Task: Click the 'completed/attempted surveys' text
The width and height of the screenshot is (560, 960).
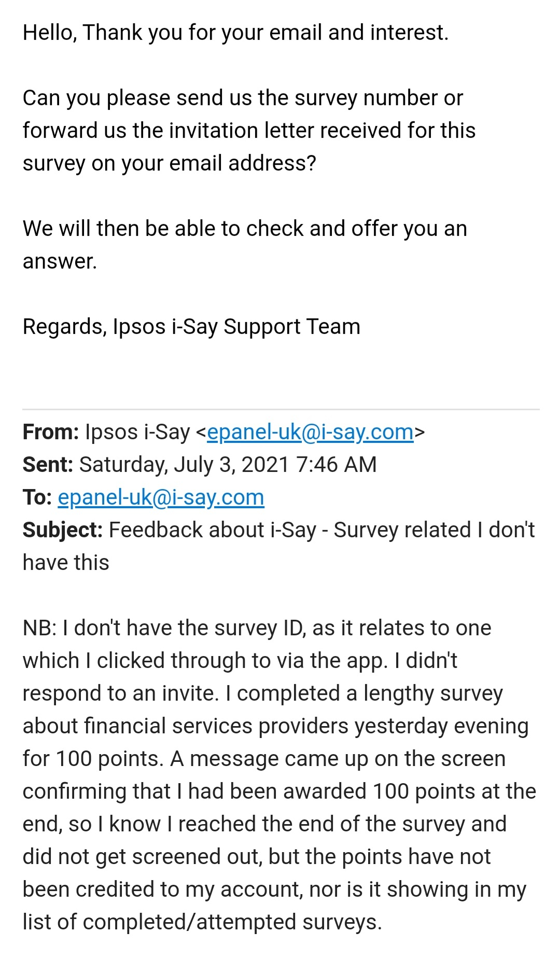Action: (x=232, y=922)
